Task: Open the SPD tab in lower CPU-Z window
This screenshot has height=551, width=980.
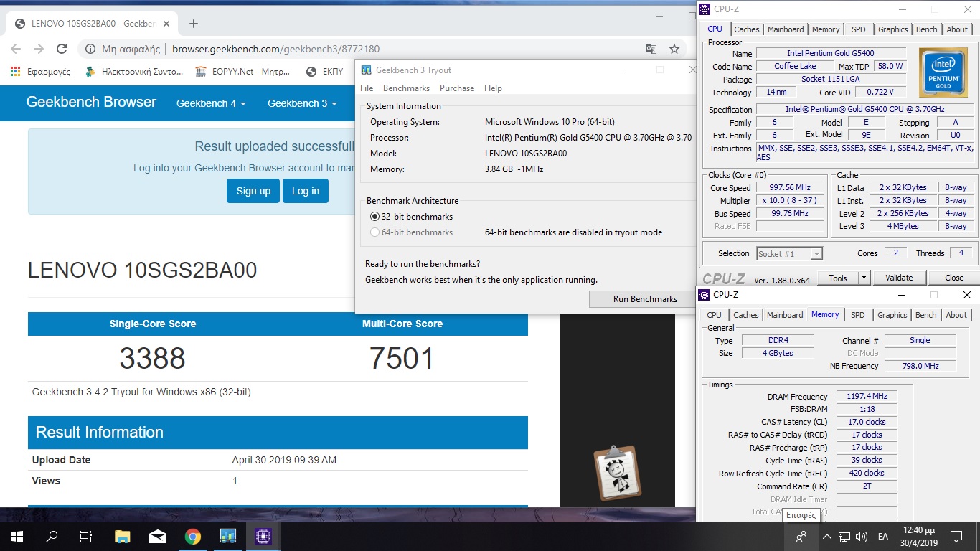Action: 857,315
